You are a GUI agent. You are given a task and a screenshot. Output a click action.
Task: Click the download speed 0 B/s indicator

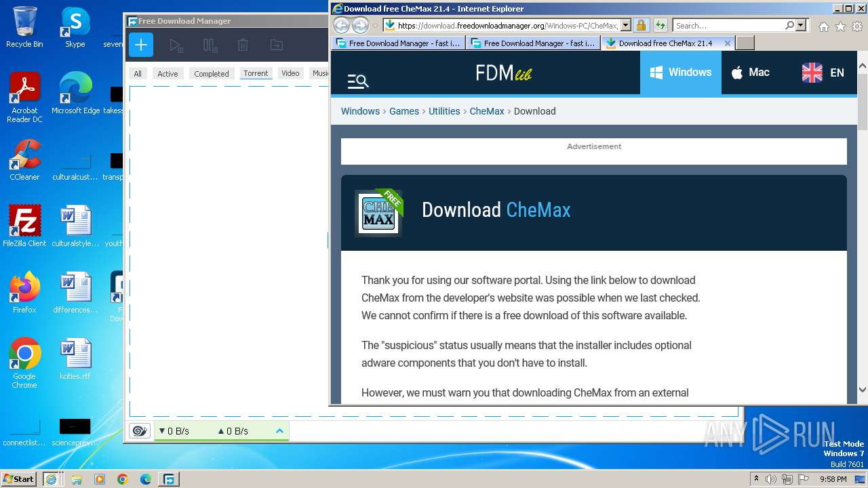tap(174, 430)
